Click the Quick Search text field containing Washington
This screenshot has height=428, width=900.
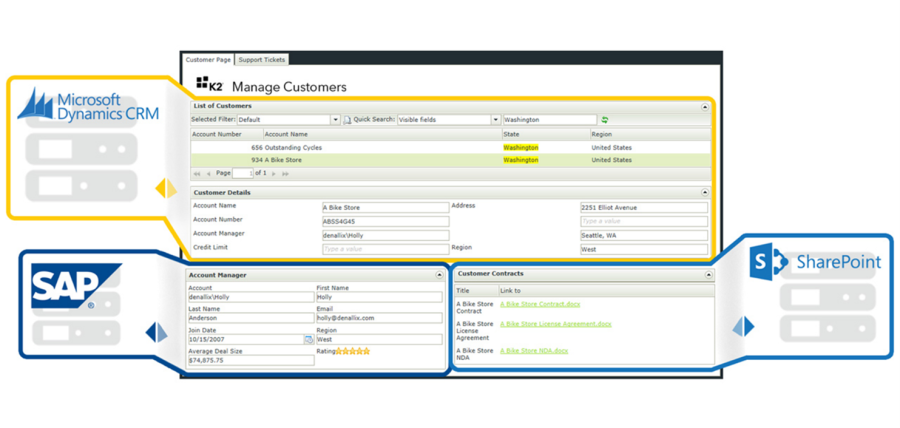(550, 120)
